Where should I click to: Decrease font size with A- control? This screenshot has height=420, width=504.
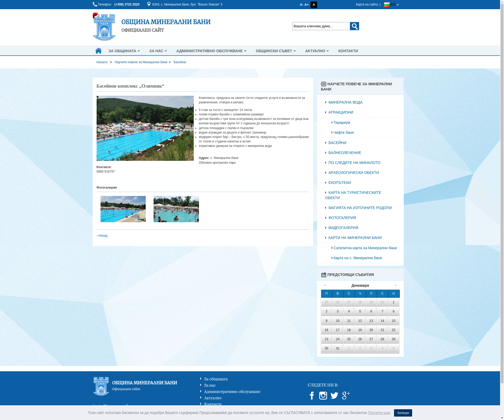[301, 5]
